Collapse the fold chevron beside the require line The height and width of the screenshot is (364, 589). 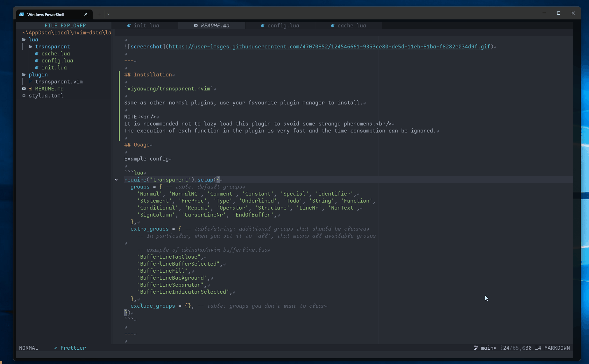tap(116, 180)
